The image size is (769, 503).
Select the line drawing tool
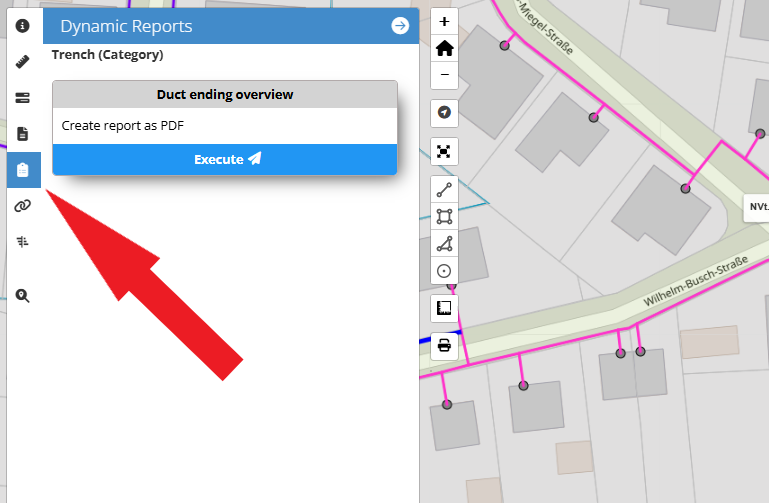click(444, 189)
